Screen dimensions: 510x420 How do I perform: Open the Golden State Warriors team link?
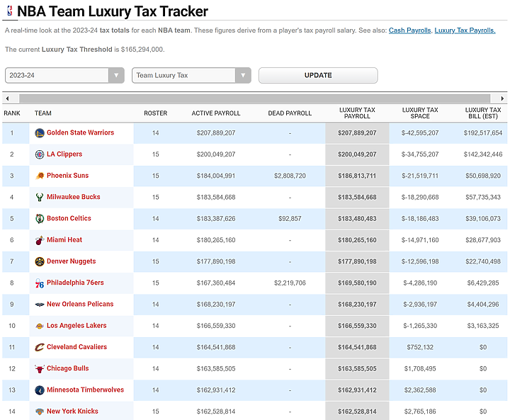[80, 132]
